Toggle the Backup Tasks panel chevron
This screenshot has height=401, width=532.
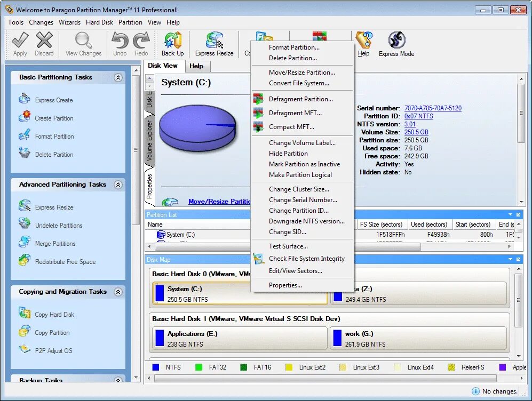click(x=118, y=380)
